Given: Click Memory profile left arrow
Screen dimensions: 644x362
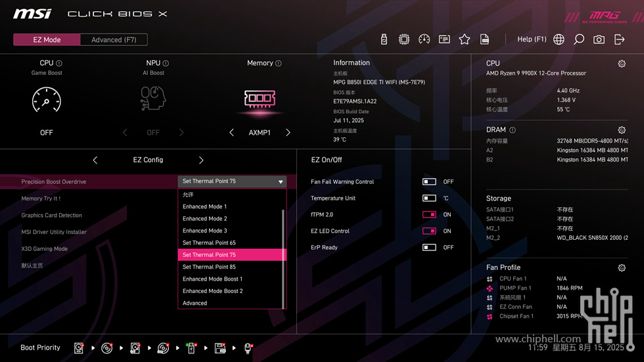Looking at the screenshot, I should click(231, 133).
